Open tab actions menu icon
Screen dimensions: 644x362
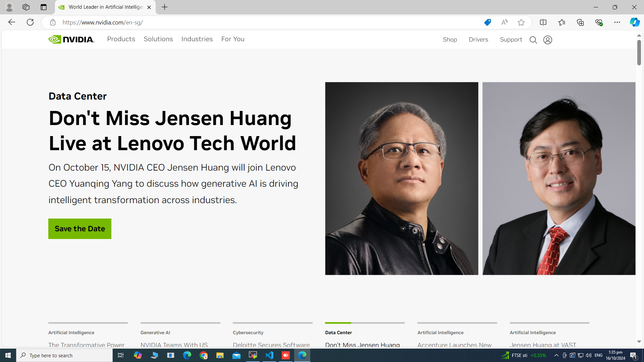point(43,7)
